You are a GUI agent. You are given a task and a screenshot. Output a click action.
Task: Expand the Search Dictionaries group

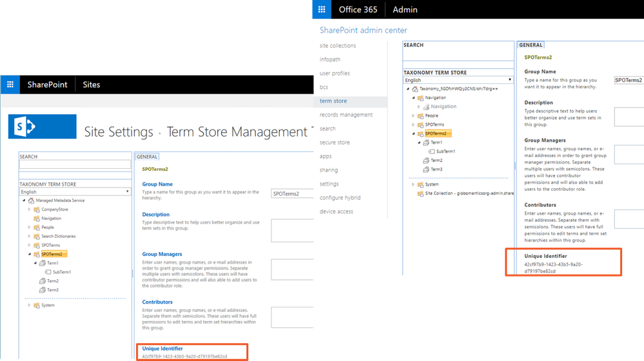[x=29, y=237]
